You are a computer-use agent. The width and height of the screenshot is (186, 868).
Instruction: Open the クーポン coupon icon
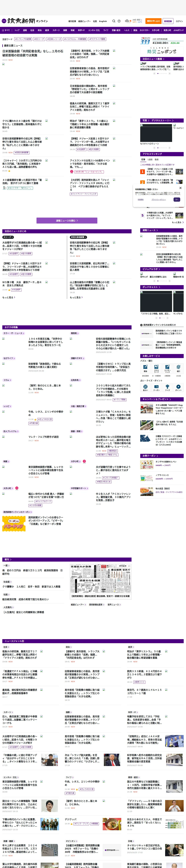coord(156,388)
